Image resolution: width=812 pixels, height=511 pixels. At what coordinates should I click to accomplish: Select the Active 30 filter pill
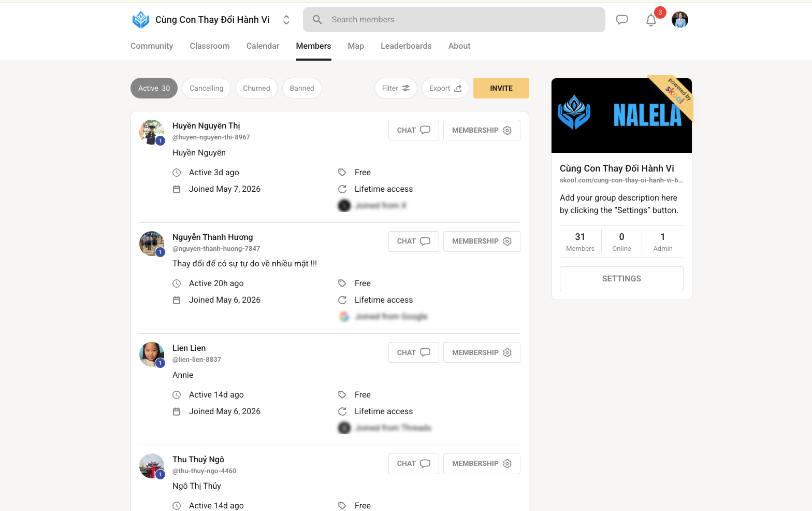coord(154,88)
